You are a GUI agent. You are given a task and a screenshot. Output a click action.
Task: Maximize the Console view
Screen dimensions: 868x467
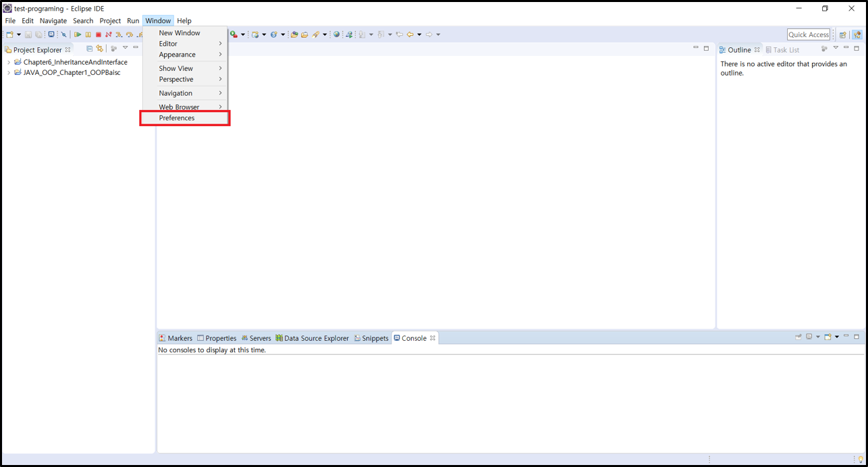click(x=857, y=336)
